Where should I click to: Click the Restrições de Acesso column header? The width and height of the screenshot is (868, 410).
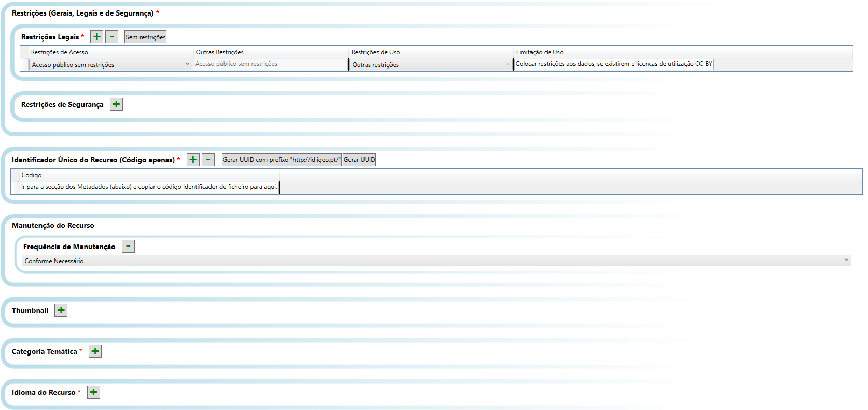point(59,52)
